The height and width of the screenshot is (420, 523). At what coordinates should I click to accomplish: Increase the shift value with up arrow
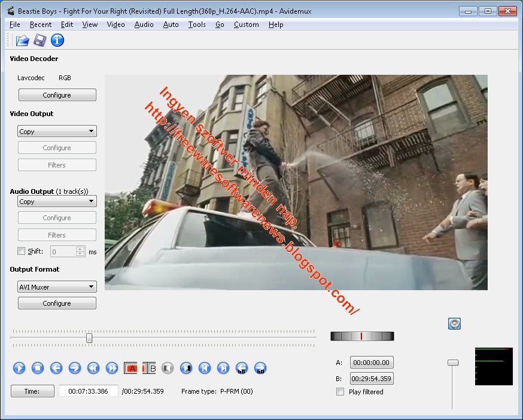pyautogui.click(x=80, y=249)
